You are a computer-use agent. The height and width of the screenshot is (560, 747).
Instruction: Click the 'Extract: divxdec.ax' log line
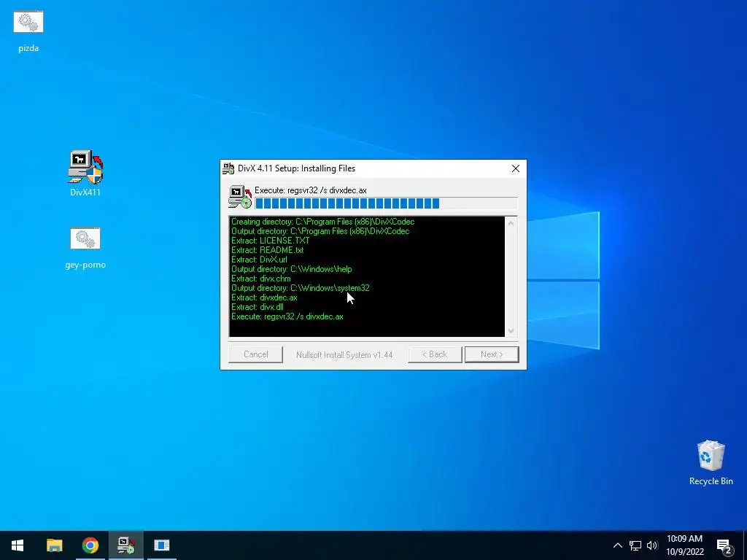264,297
